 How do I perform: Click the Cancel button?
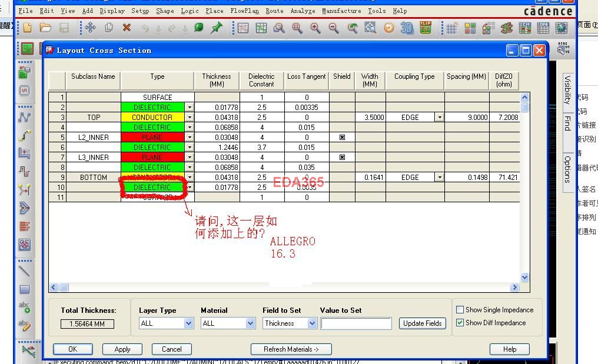(172, 349)
